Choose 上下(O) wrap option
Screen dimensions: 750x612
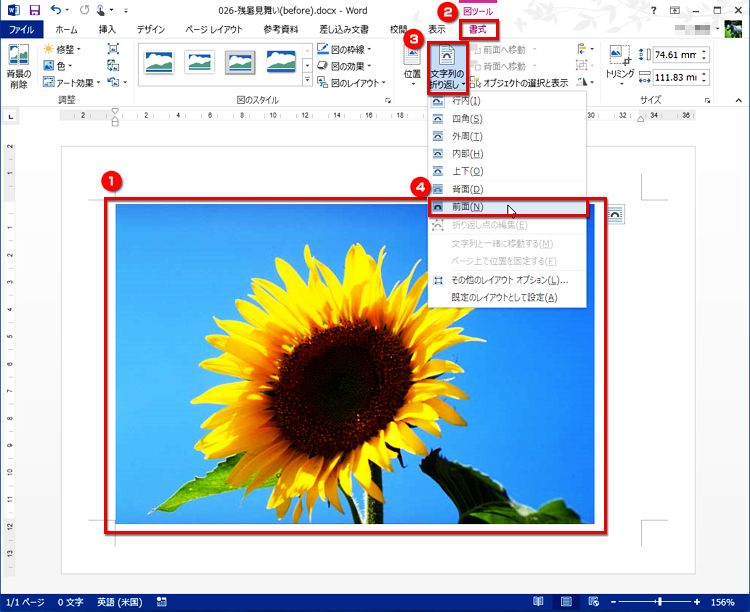[507, 171]
